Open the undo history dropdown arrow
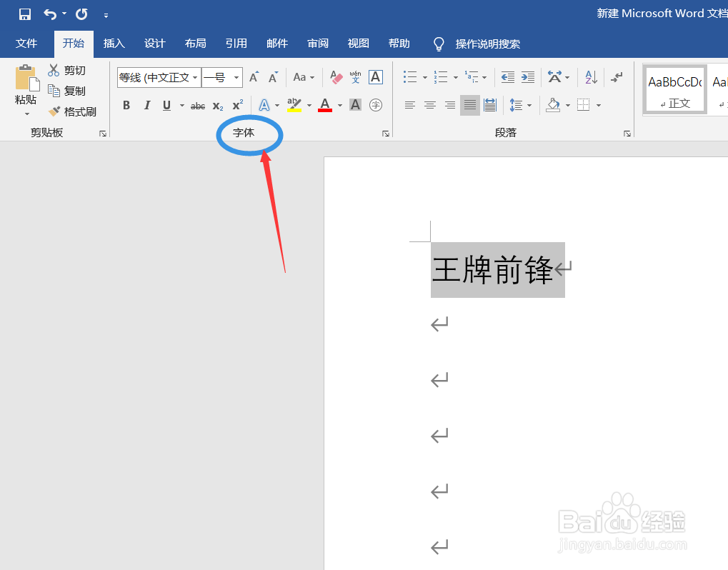 pyautogui.click(x=64, y=14)
